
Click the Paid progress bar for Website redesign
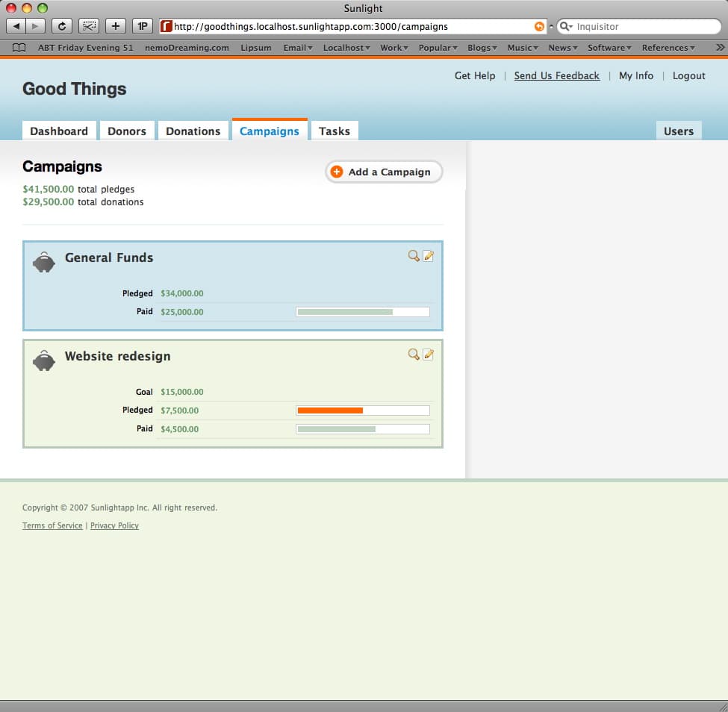click(364, 428)
